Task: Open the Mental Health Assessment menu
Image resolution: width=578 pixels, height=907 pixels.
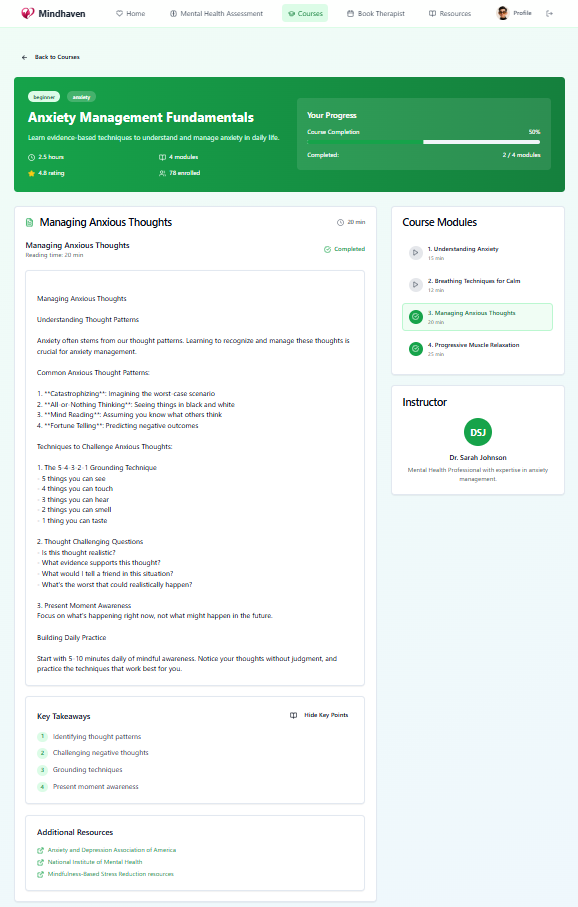Action: click(x=218, y=14)
